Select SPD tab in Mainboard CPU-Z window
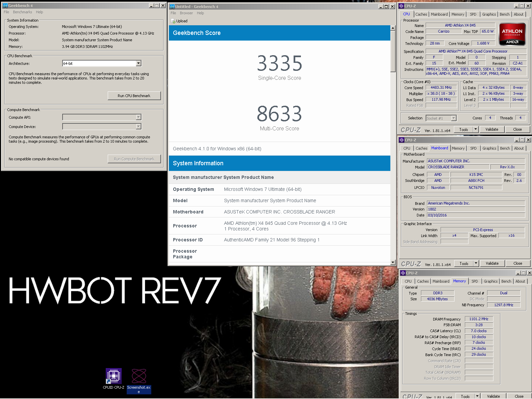Screen dimensions: 532x399 coord(473,148)
